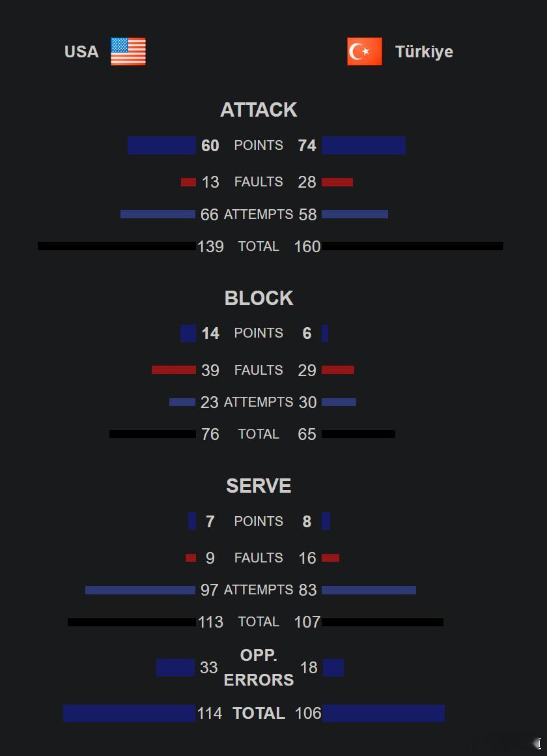Select the USA team name
Screen dimensions: 547x756
click(81, 51)
